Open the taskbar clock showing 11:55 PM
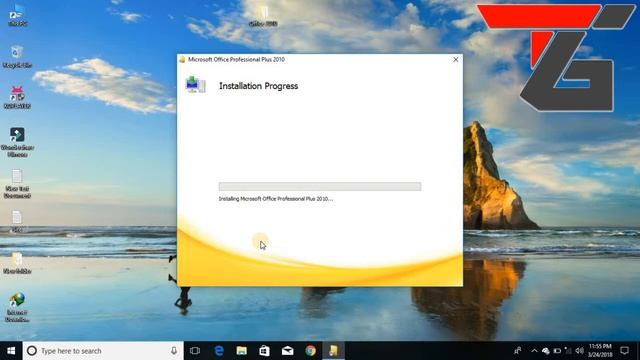This screenshot has height=360, width=640. point(600,351)
